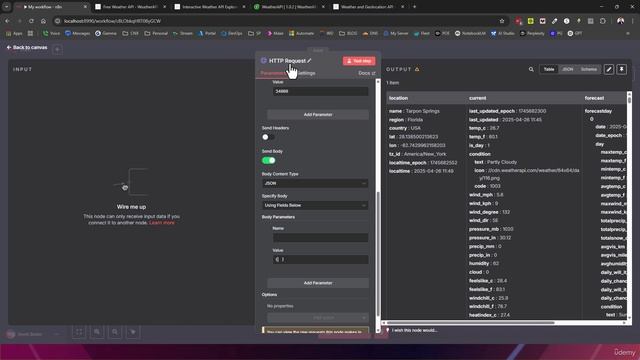Click the Body Parameters Value input field
640x360 pixels.
pyautogui.click(x=320, y=260)
